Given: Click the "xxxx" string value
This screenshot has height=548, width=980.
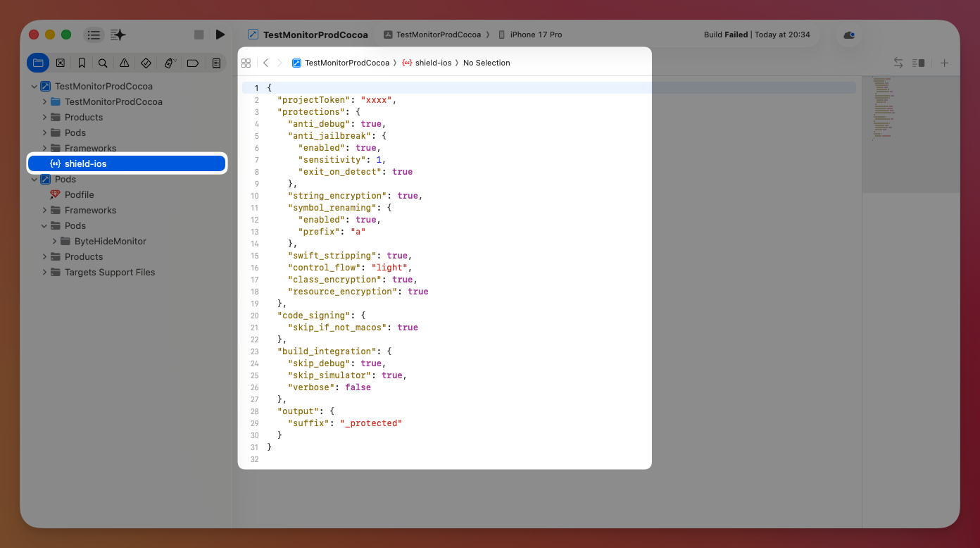Looking at the screenshot, I should pyautogui.click(x=377, y=100).
